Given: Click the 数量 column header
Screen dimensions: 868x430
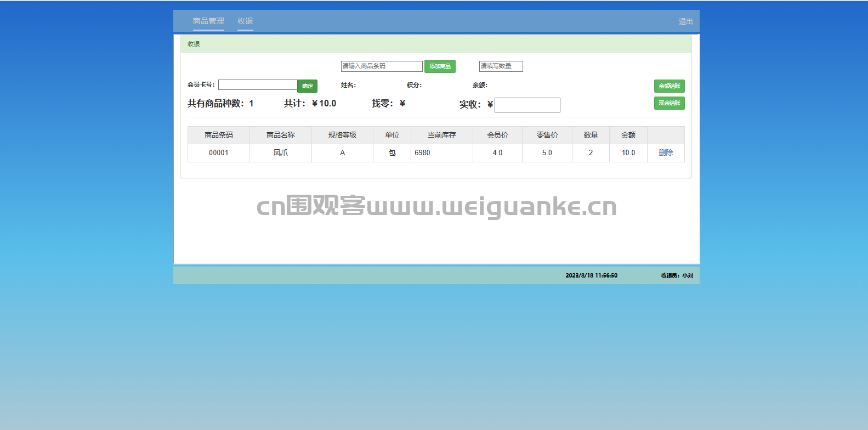Looking at the screenshot, I should (x=591, y=135).
